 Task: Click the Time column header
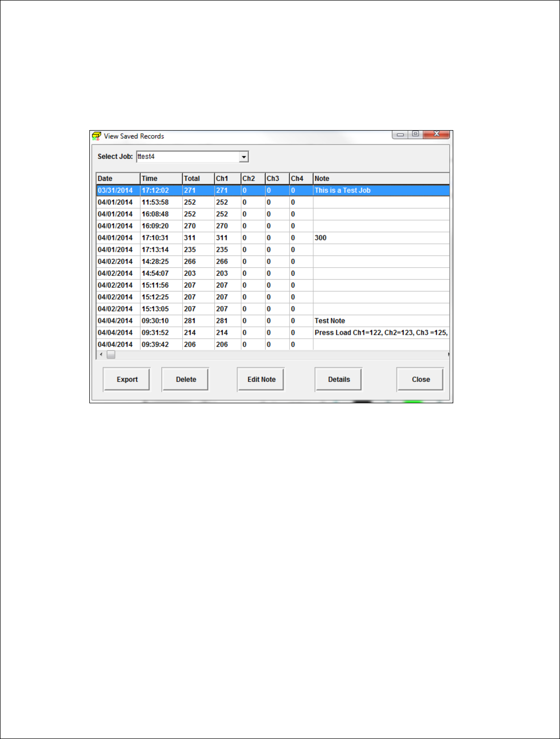coord(161,178)
